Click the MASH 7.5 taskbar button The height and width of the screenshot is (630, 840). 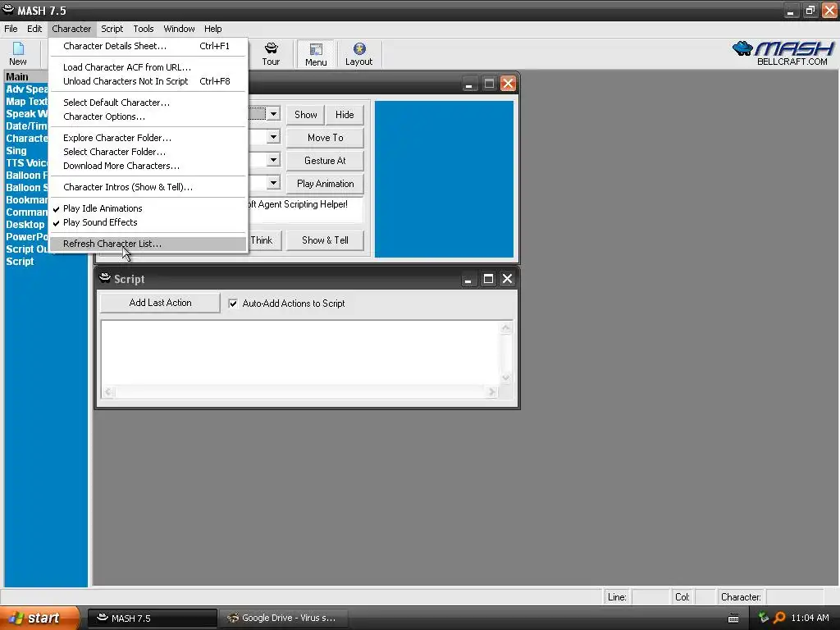pos(152,618)
